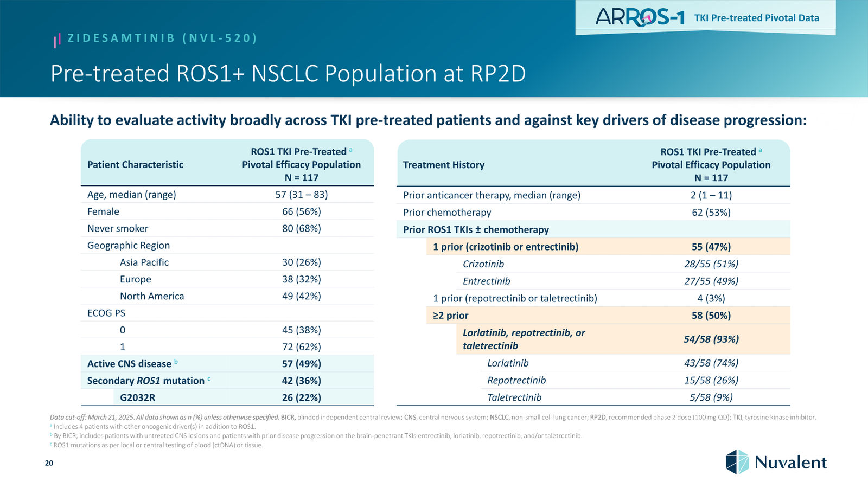Click the ARROS-1 logo in the banner
The image size is (868, 488).
(x=640, y=17)
